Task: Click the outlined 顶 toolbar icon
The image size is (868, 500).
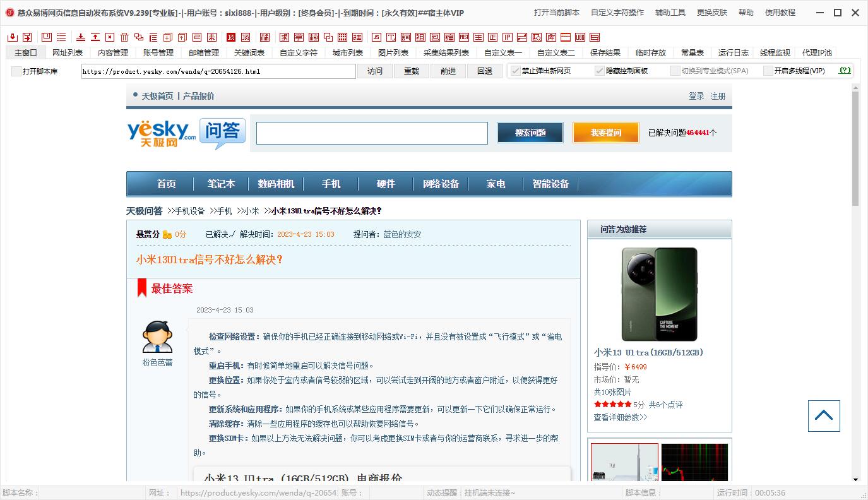Action: 246,37
